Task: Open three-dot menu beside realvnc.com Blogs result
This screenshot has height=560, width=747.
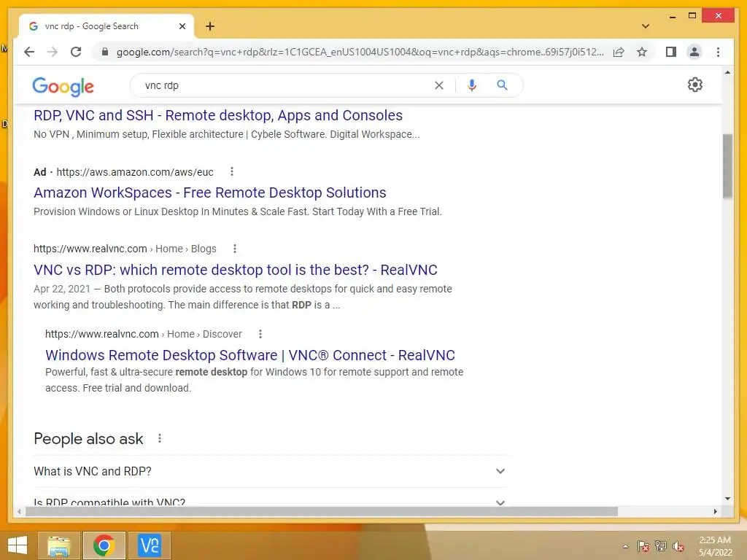Action: coord(235,249)
